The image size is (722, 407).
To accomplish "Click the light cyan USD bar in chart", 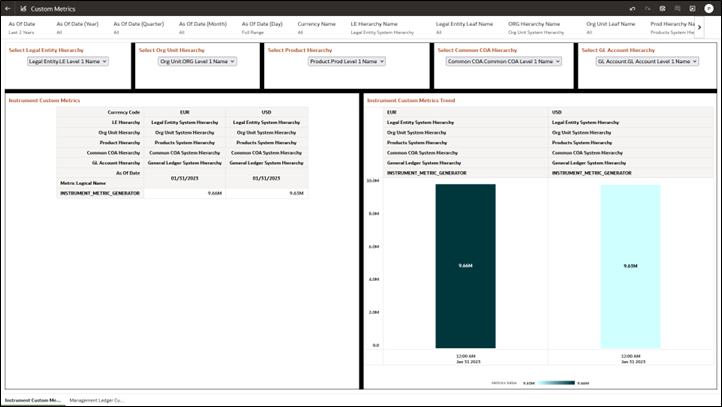I will click(x=630, y=267).
